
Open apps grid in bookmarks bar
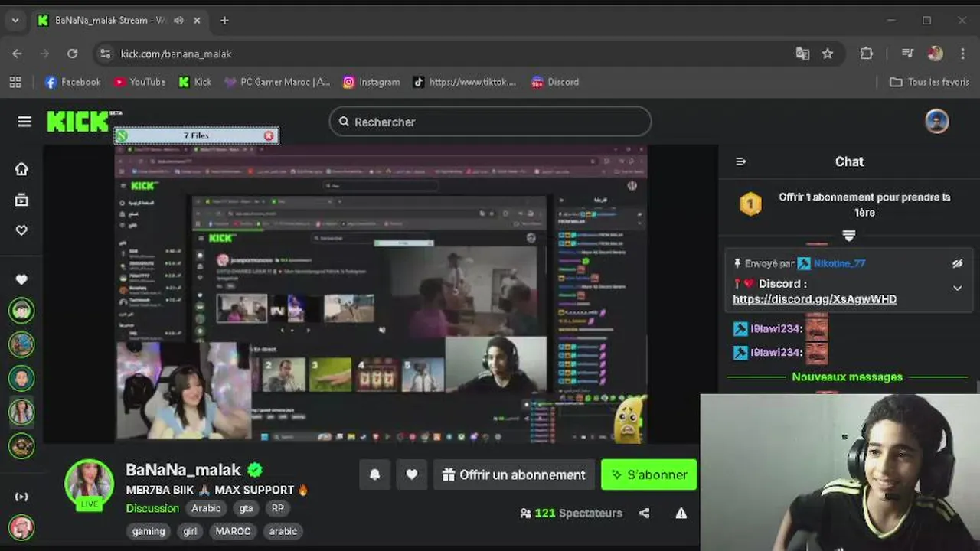point(15,82)
